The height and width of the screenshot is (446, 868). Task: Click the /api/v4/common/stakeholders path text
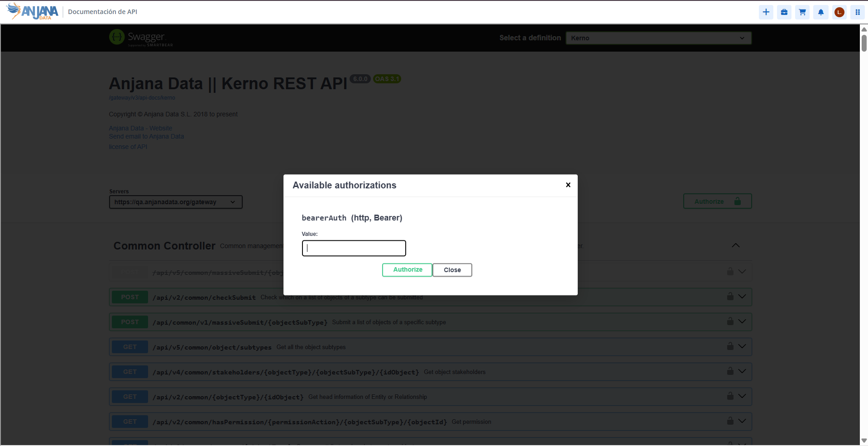pos(286,372)
